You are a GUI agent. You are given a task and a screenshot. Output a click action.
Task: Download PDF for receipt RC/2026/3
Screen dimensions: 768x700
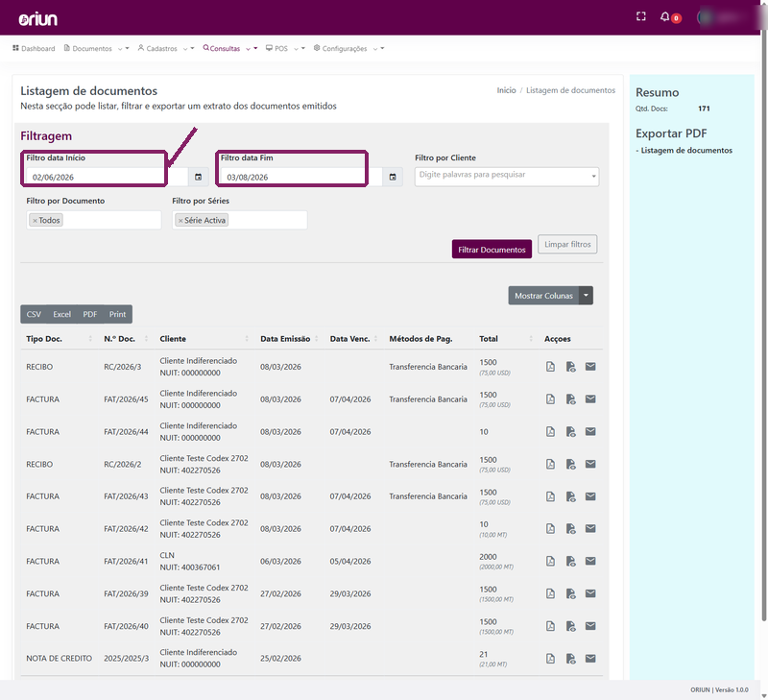550,367
